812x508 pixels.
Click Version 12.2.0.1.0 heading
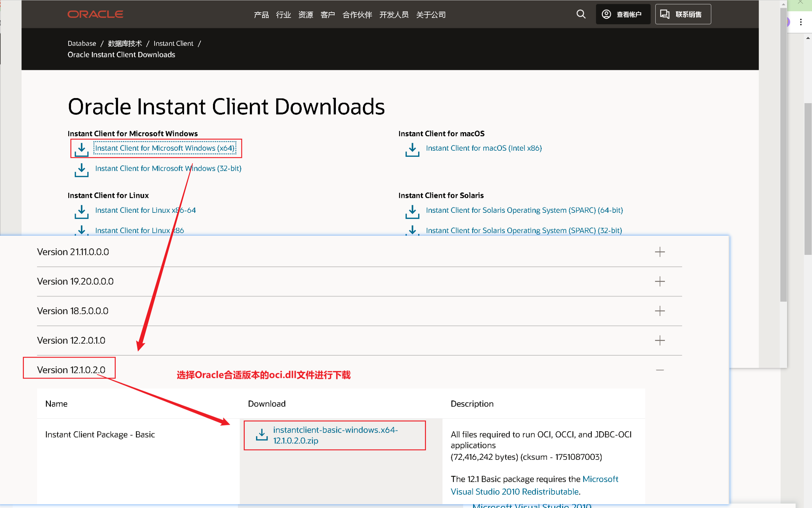tap(71, 340)
